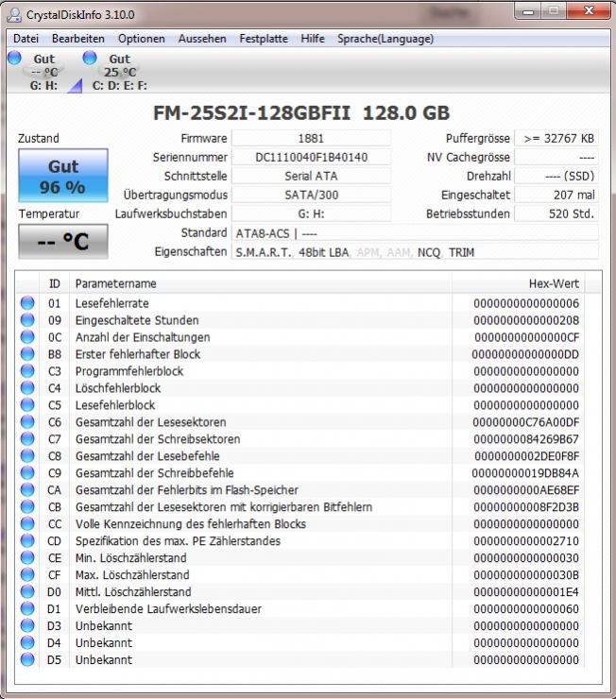Click the Übertragungsmodus field SATA/300
Screen dimensions: 616x699
(311, 195)
